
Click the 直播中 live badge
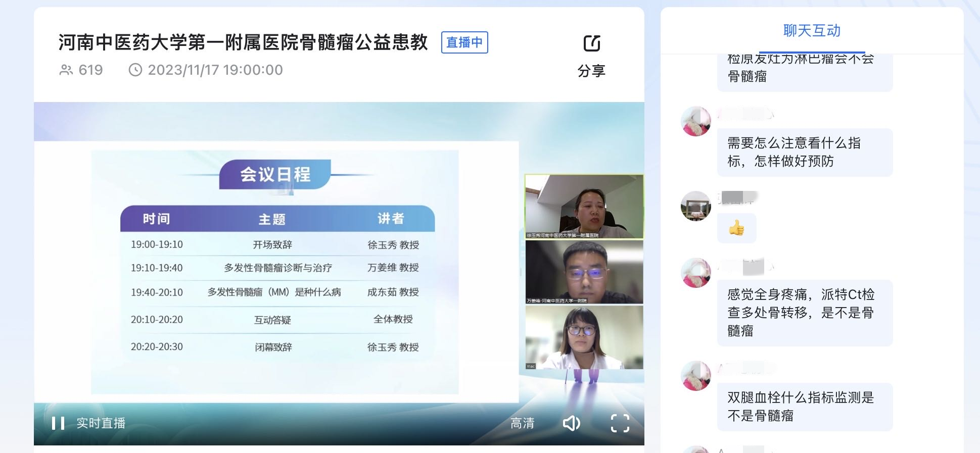click(x=464, y=42)
